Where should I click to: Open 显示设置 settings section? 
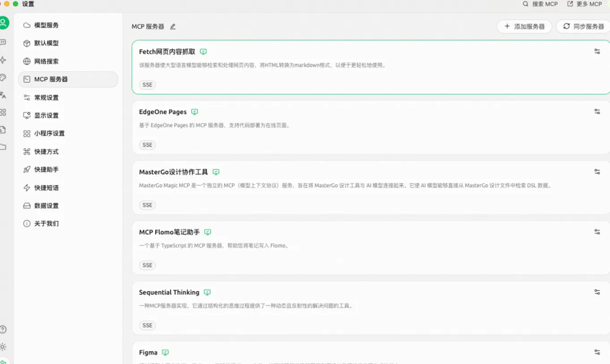pyautogui.click(x=68, y=116)
